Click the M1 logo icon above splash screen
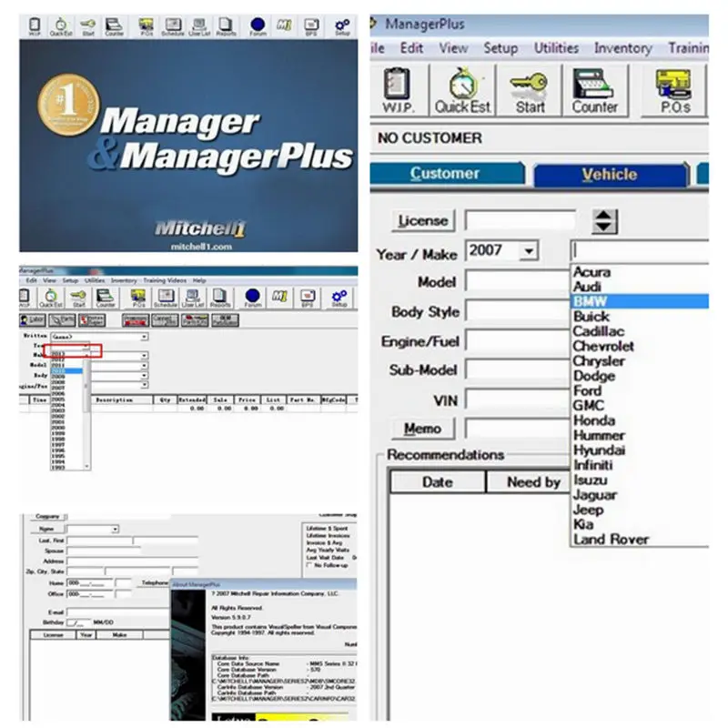The width and height of the screenshot is (728, 728). point(284,25)
